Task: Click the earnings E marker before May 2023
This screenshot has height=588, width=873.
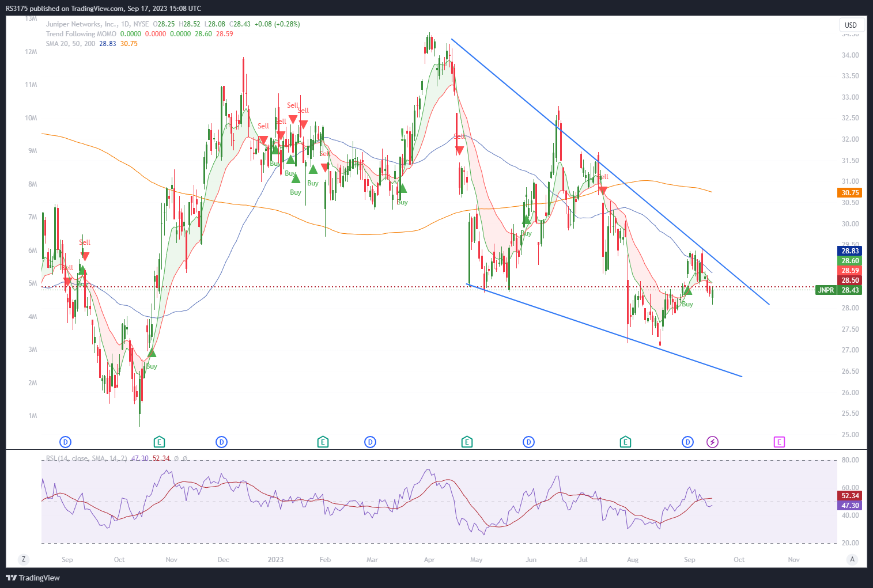Action: tap(467, 442)
